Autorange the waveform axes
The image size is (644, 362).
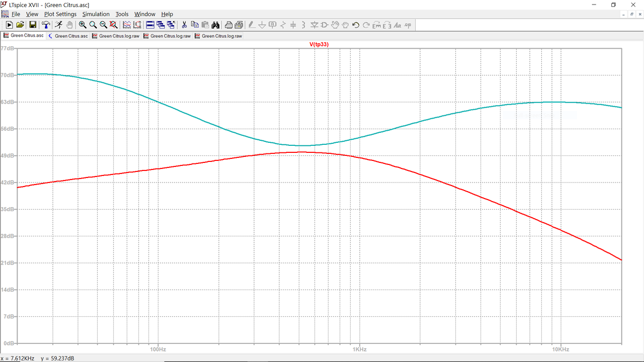(137, 25)
